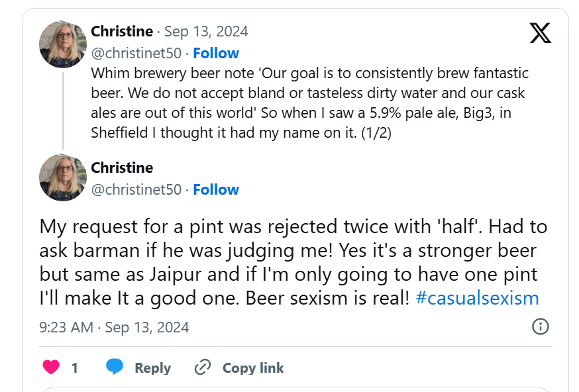Screen dimensions: 579x392
Task: Open the #casualsexism hashtag
Action: [477, 297]
